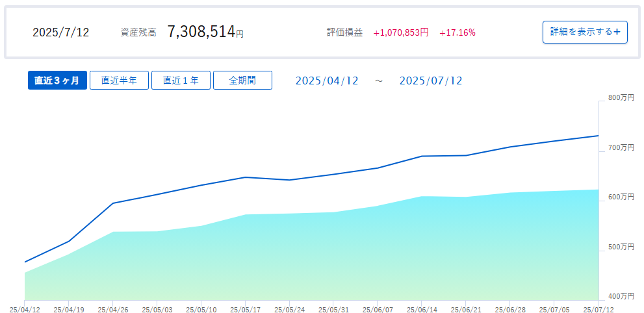644x313 pixels.
Task: Click the percentage gain +17.16%
Action: coord(457,33)
